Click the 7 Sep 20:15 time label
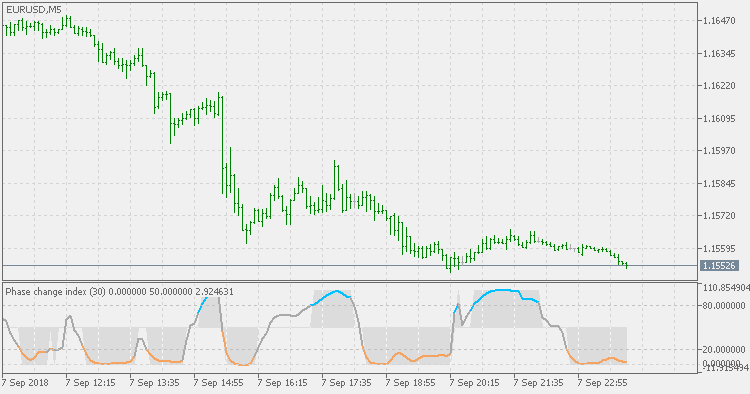750x394 pixels. (x=475, y=383)
